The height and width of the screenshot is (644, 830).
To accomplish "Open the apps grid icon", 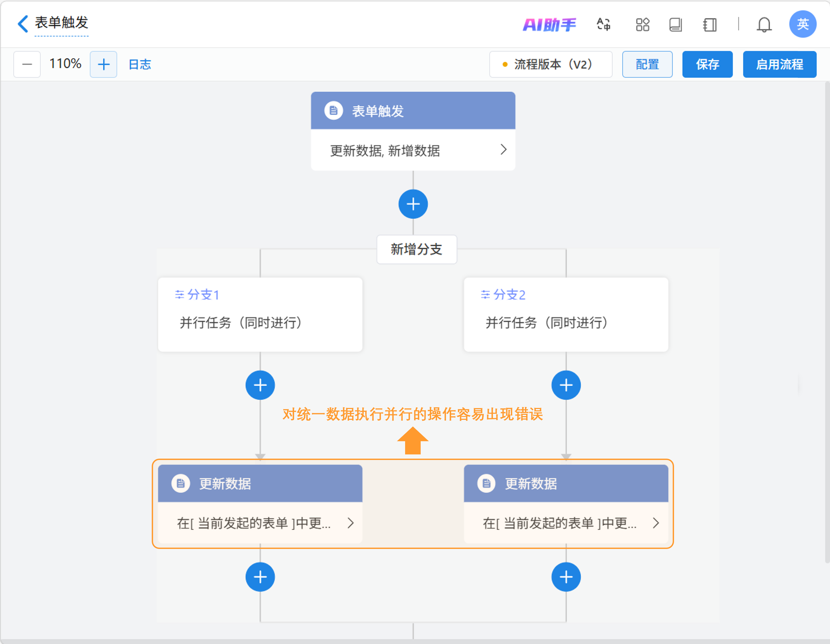I will (x=643, y=25).
